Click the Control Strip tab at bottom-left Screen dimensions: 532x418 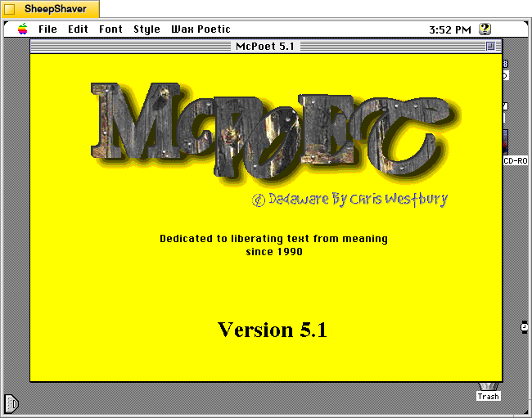[11, 403]
